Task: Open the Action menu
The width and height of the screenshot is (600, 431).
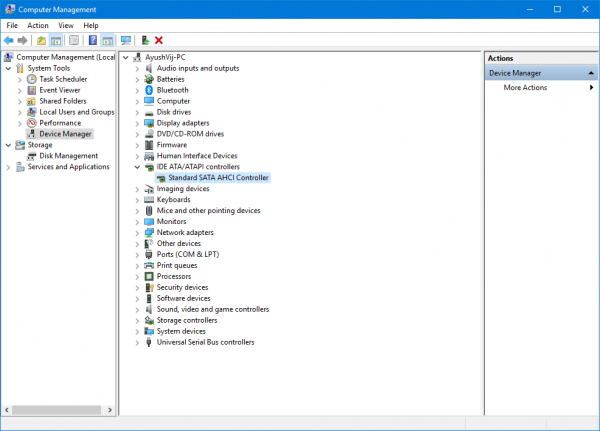Action: pos(38,25)
